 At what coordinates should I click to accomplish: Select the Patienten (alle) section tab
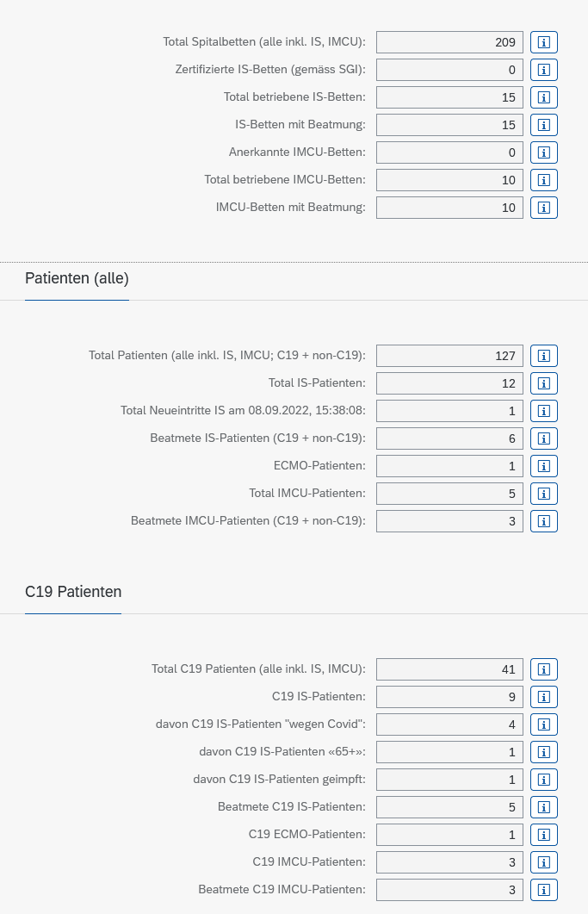click(77, 278)
